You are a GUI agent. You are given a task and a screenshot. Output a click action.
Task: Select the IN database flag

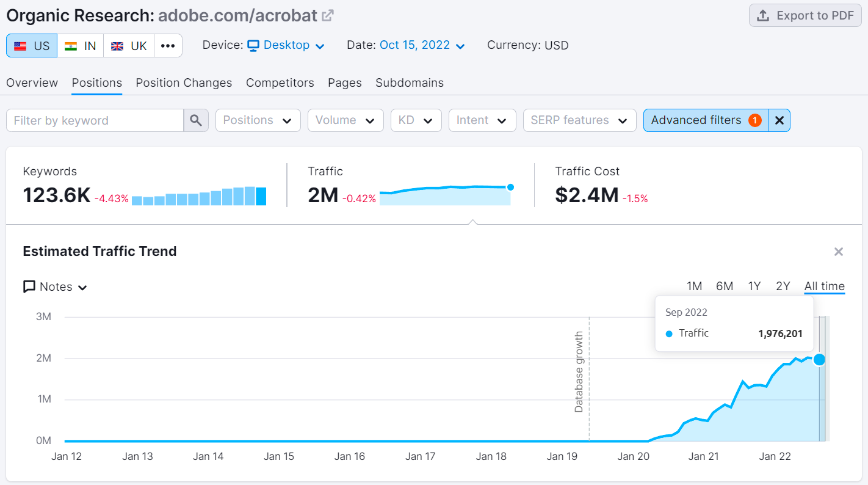(x=80, y=45)
